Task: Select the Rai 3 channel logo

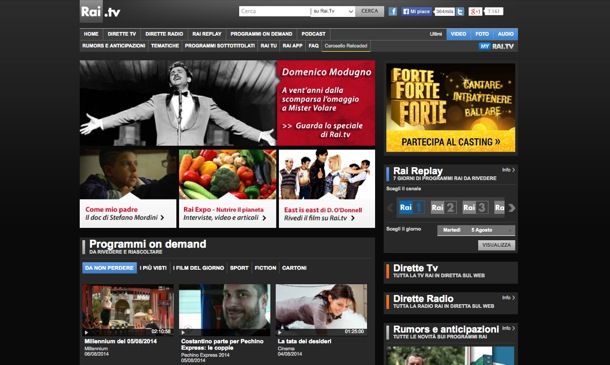Action: (x=475, y=207)
